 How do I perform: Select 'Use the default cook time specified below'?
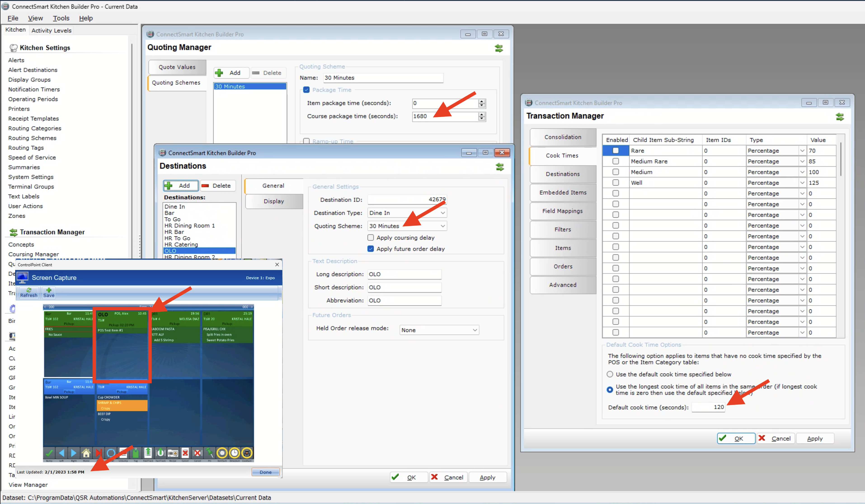click(610, 374)
